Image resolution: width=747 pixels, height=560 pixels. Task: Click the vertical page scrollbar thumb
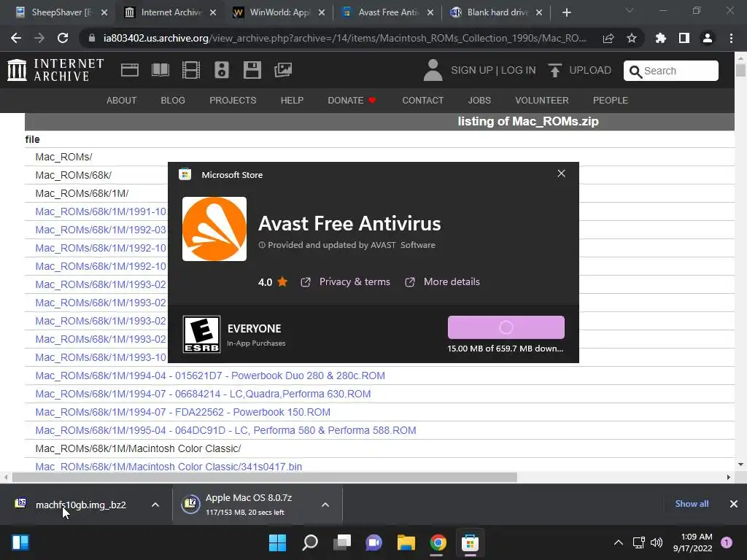click(x=740, y=70)
